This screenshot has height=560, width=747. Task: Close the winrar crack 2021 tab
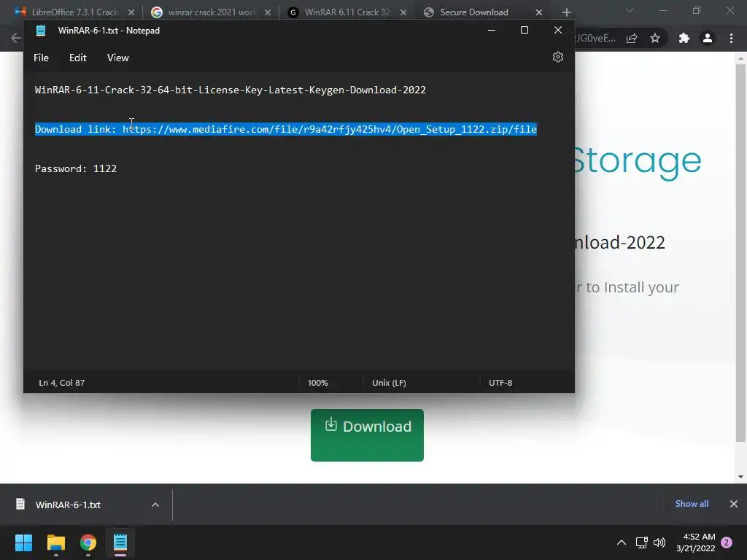268,12
